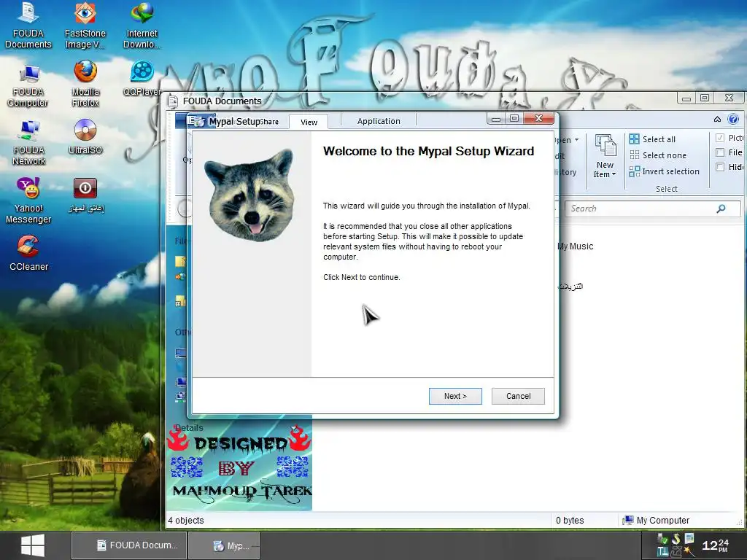Click the '4 objects' status bar text
This screenshot has height=560, width=747.
click(x=186, y=521)
